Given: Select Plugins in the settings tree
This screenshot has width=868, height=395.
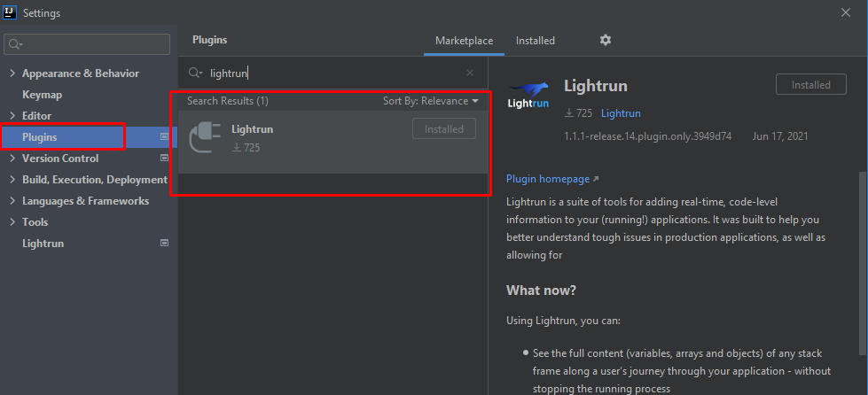Looking at the screenshot, I should point(39,137).
